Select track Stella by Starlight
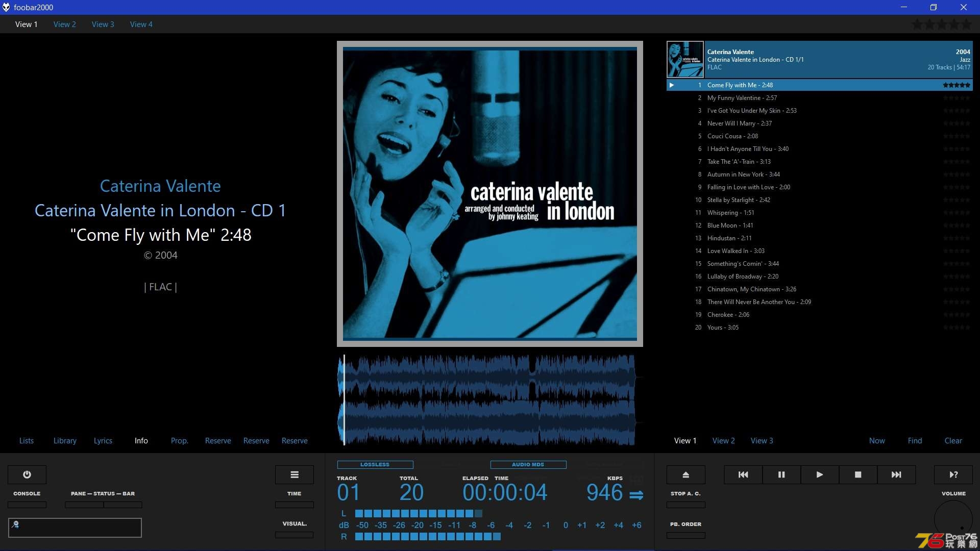This screenshot has height=551, width=980. (820, 200)
